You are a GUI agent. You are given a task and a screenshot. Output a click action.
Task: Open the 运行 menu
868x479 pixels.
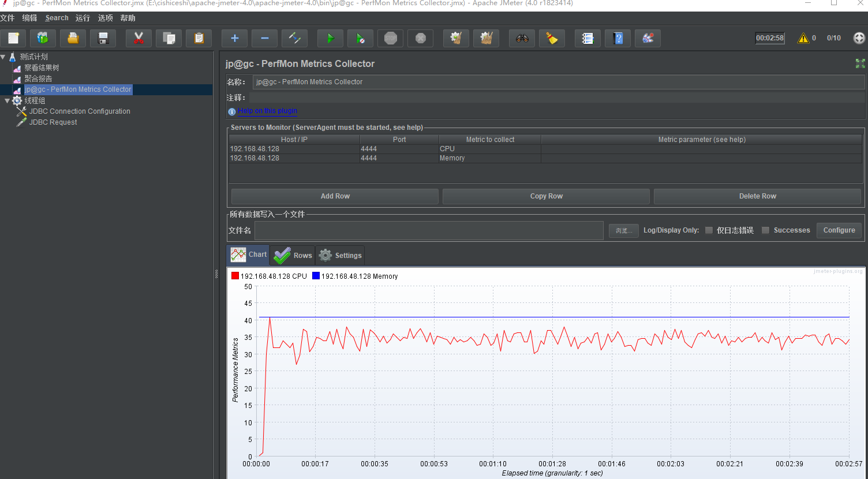coord(83,18)
